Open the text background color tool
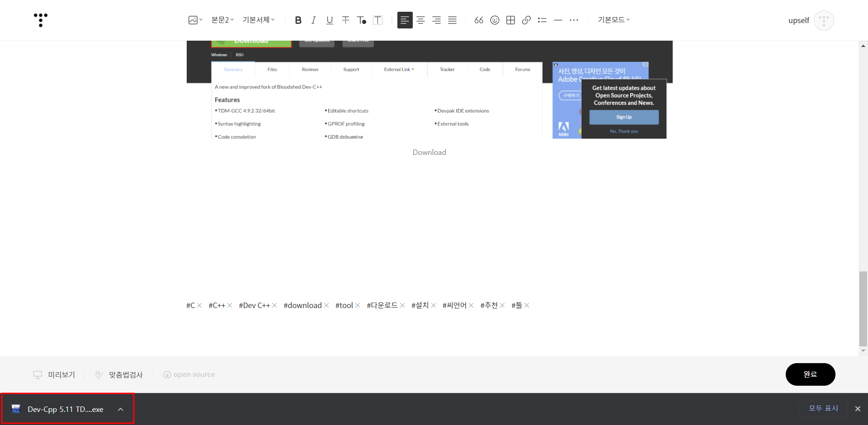Image resolution: width=868 pixels, height=425 pixels. click(x=377, y=20)
